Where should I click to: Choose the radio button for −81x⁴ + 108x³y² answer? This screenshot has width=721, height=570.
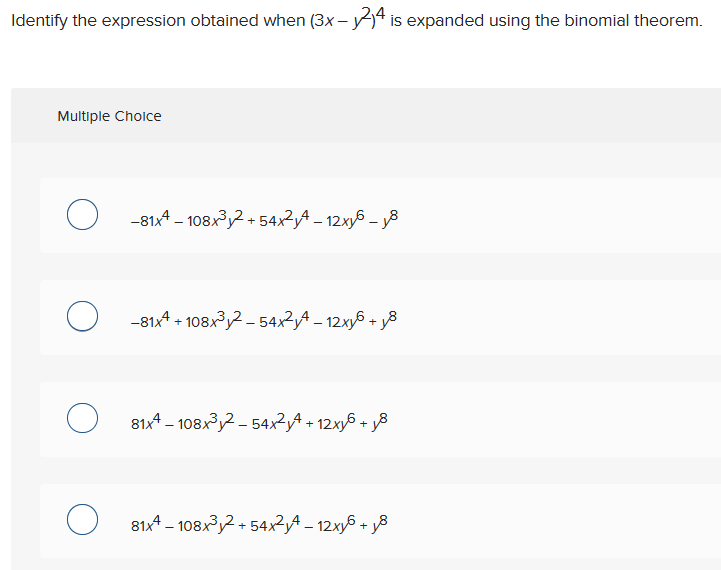pos(82,316)
